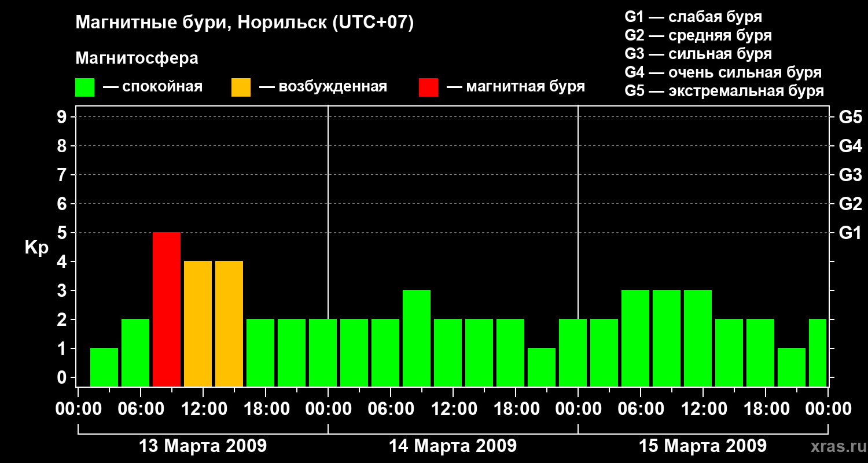
Task: Click the red Kp 5 storm bar
Action: click(167, 309)
